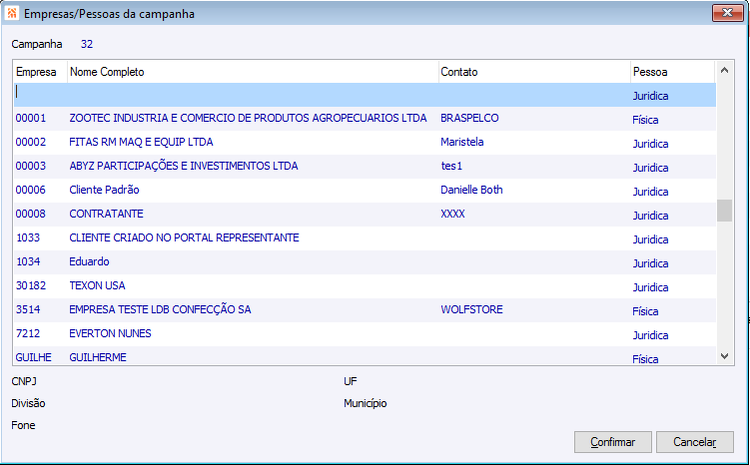Select the EVERTON NUNES row
This screenshot has height=465, width=750.
coord(365,333)
